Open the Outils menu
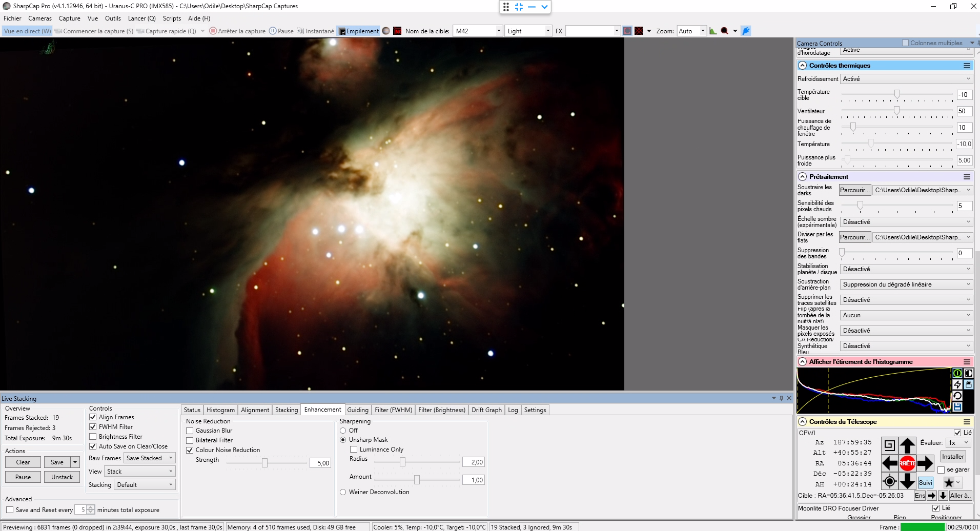 tap(113, 18)
